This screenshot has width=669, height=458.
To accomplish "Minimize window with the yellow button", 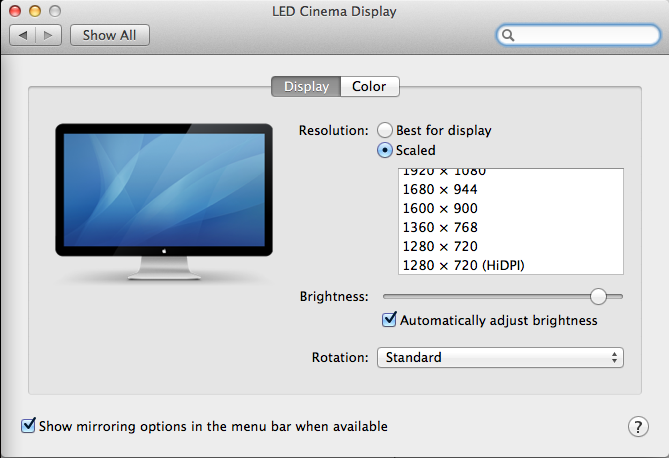I will point(35,11).
